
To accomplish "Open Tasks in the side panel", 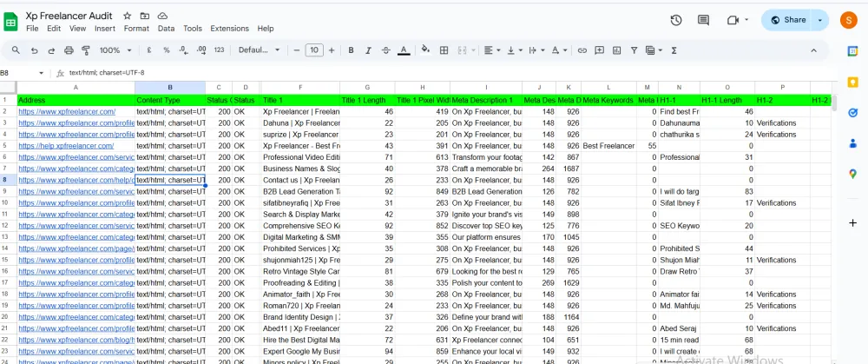I will [852, 112].
